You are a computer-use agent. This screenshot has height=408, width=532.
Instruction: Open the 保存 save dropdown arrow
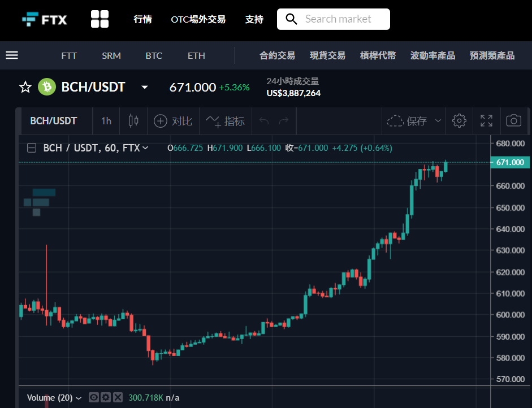[438, 121]
